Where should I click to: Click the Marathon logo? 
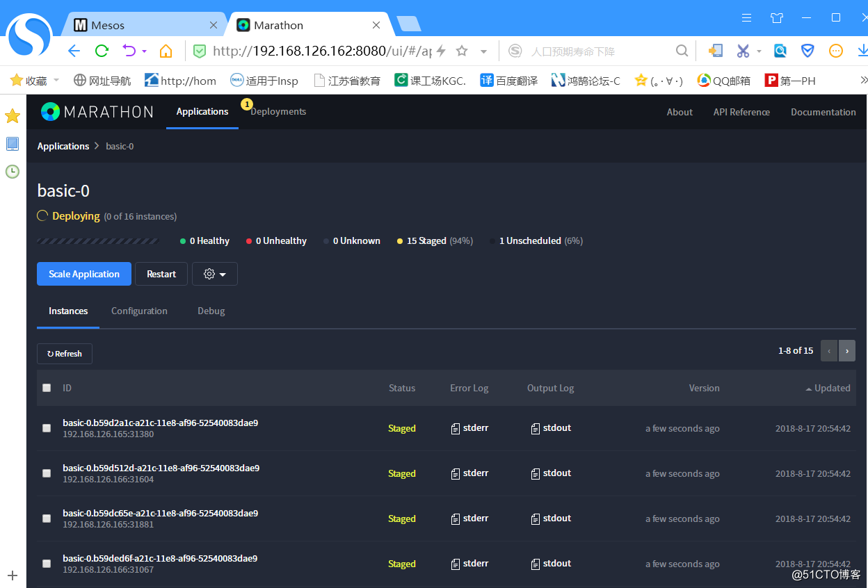[97, 112]
